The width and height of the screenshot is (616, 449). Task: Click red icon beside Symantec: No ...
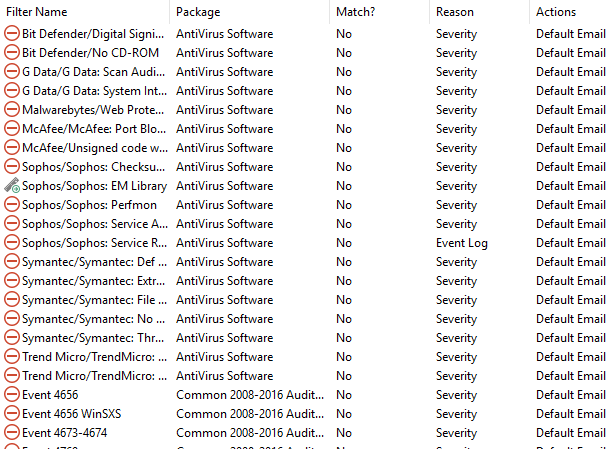(x=12, y=318)
